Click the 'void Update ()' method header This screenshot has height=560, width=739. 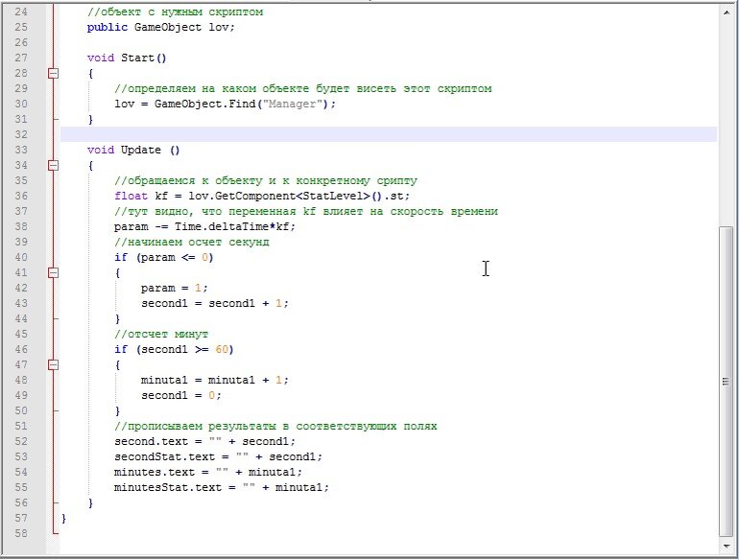pos(133,151)
